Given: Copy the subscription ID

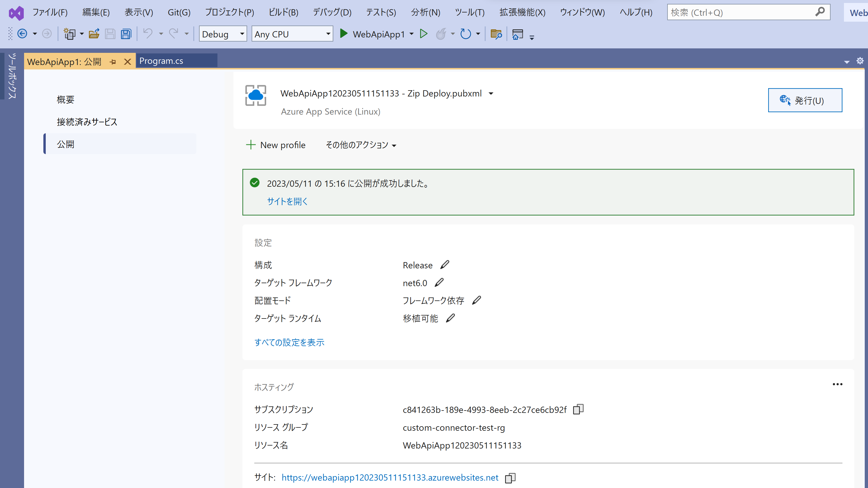Looking at the screenshot, I should 578,409.
